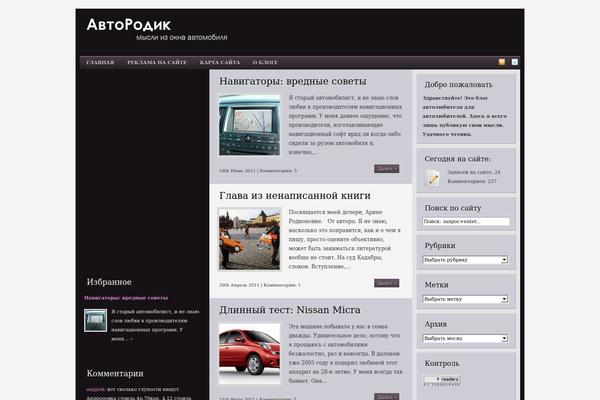This screenshot has height=400, width=600.
Task: Open article Длинный тест: Nissan Micra headline
Action: coord(290,310)
